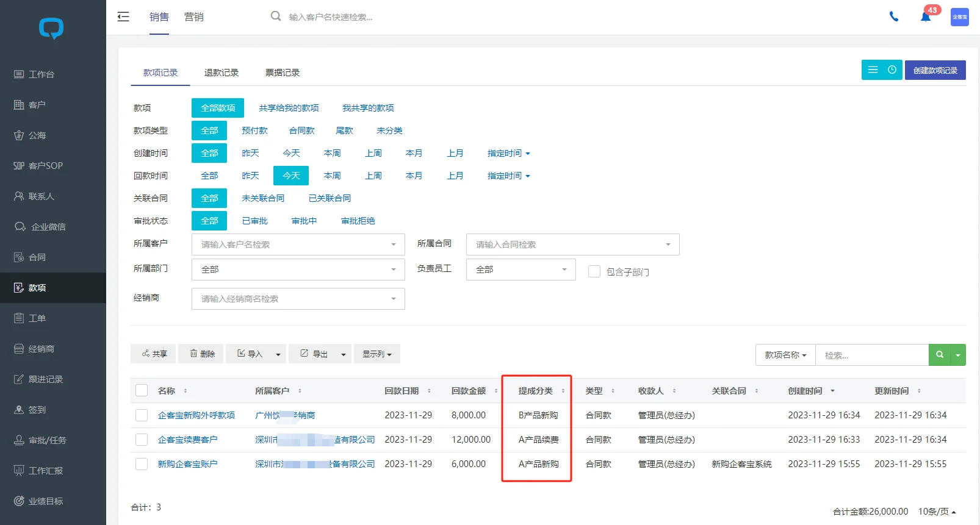This screenshot has width=980, height=525.
Task: Open the 所属合同 search combo box
Action: 573,245
